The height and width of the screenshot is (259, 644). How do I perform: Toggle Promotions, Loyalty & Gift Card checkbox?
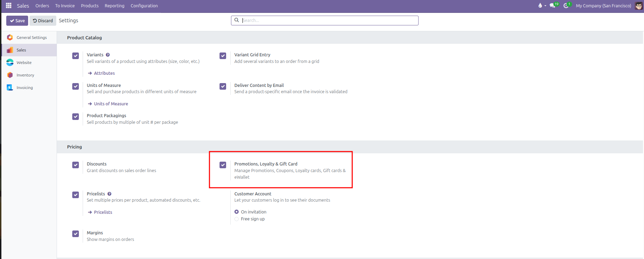pos(223,165)
